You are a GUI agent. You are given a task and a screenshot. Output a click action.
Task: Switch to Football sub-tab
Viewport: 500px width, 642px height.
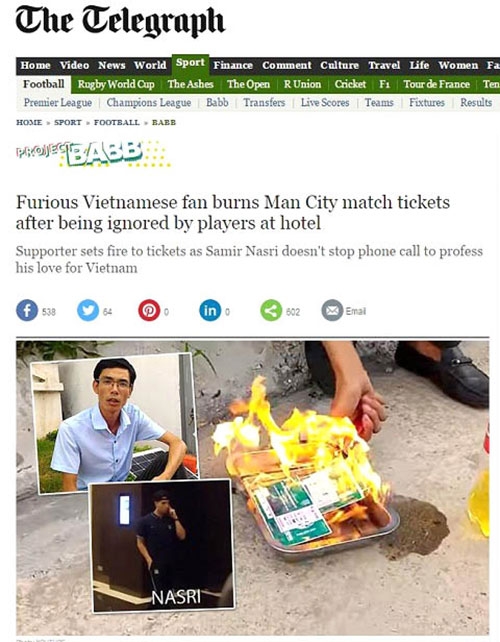[x=44, y=84]
